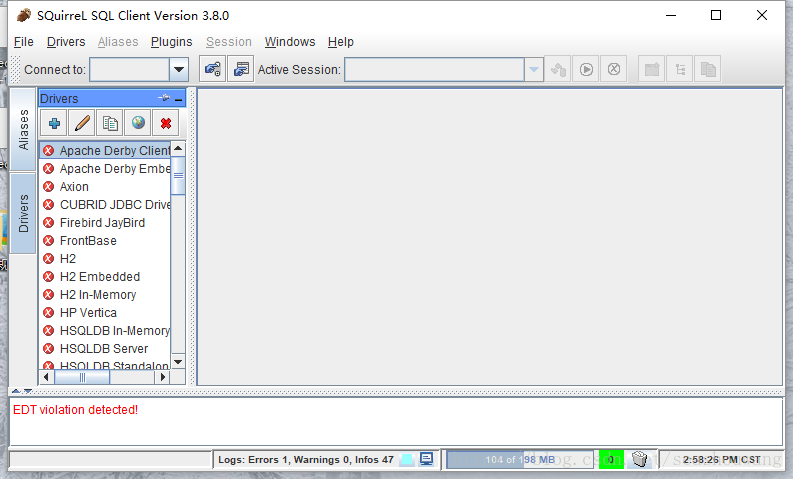Select the HSQLDB In-Memory driver
The height and width of the screenshot is (479, 793).
105,330
